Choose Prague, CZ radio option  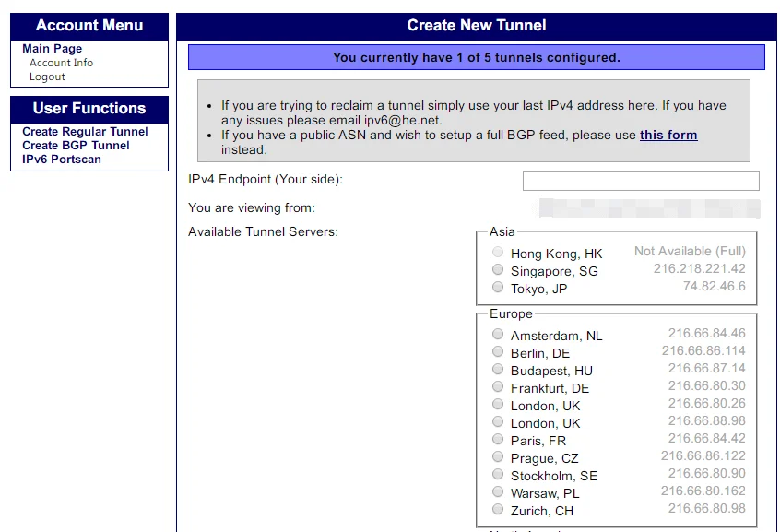pos(498,457)
